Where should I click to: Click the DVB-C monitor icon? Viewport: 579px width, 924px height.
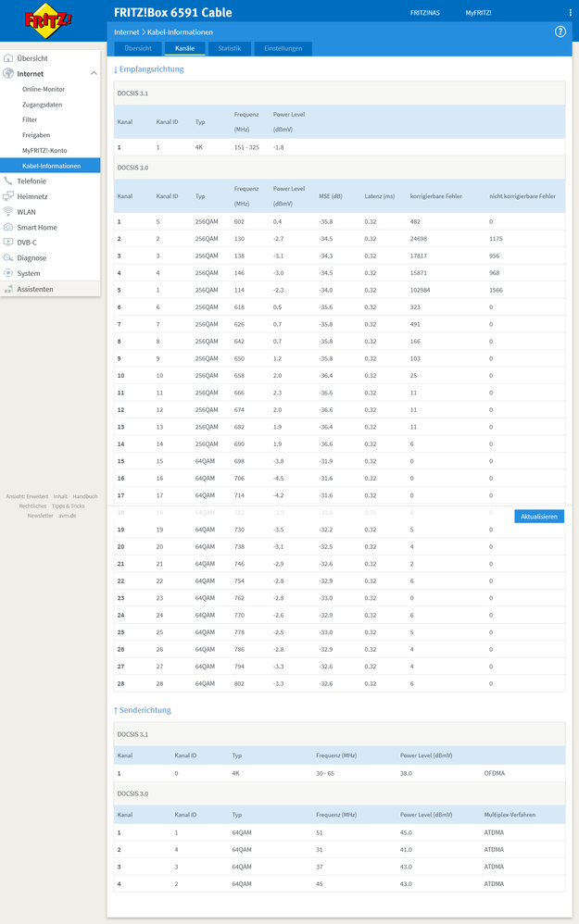[x=8, y=243]
